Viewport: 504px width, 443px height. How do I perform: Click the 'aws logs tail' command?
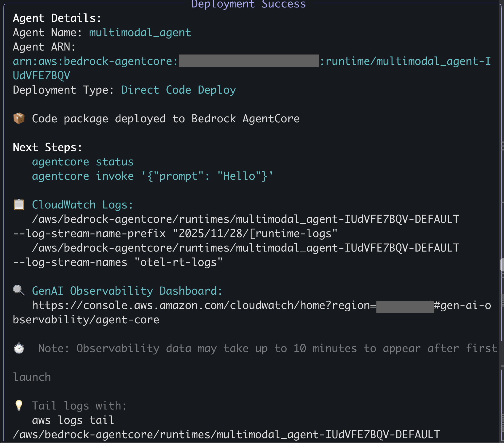pyautogui.click(x=73, y=420)
